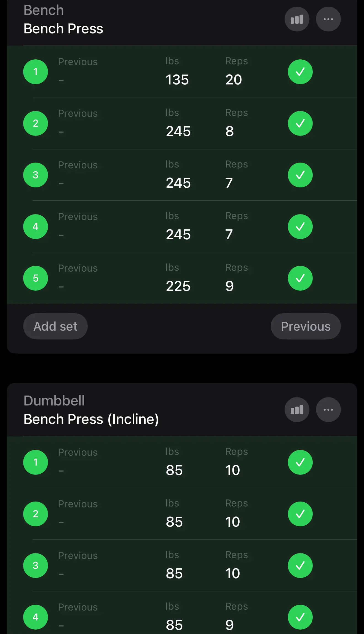Open the Bench Press exercise title
The width and height of the screenshot is (364, 634).
63,29
